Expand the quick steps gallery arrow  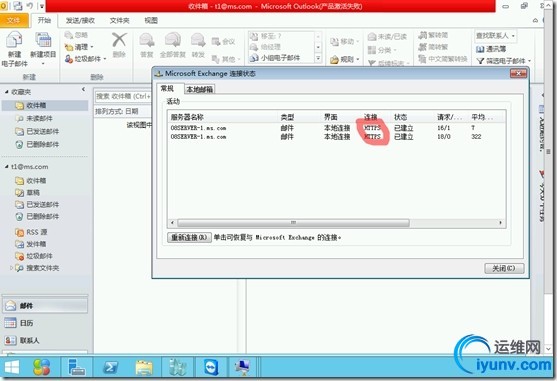coord(318,58)
